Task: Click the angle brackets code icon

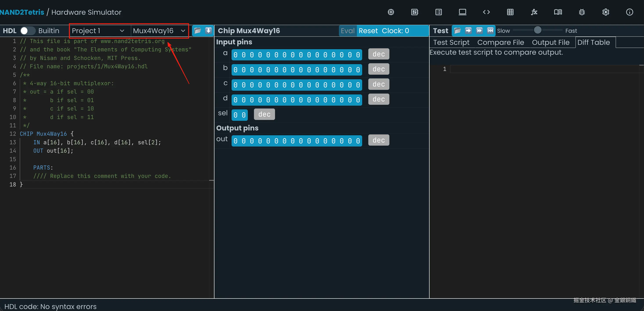Action: pos(486,12)
